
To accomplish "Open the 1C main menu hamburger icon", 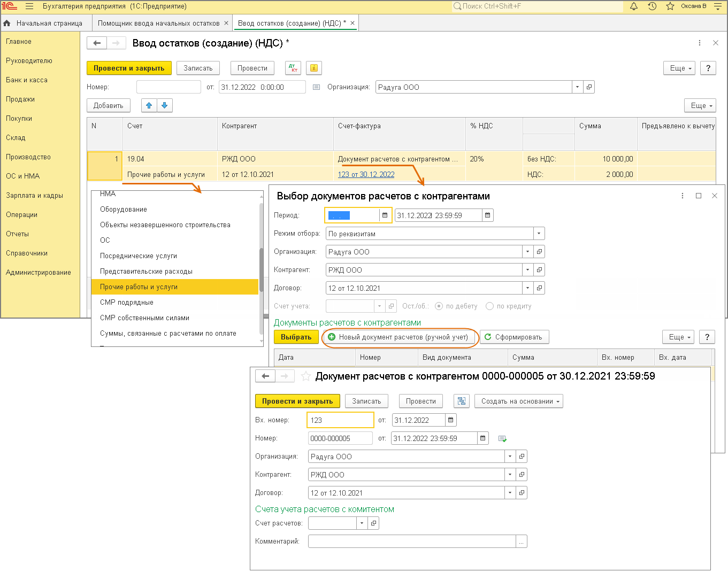I will point(29,6).
